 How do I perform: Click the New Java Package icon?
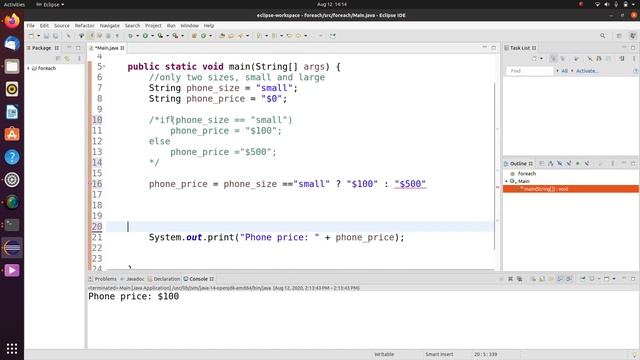pyautogui.click(x=194, y=36)
